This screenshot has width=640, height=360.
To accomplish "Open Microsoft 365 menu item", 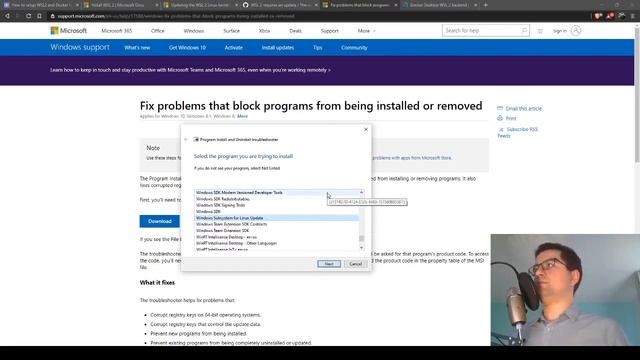I will [117, 31].
